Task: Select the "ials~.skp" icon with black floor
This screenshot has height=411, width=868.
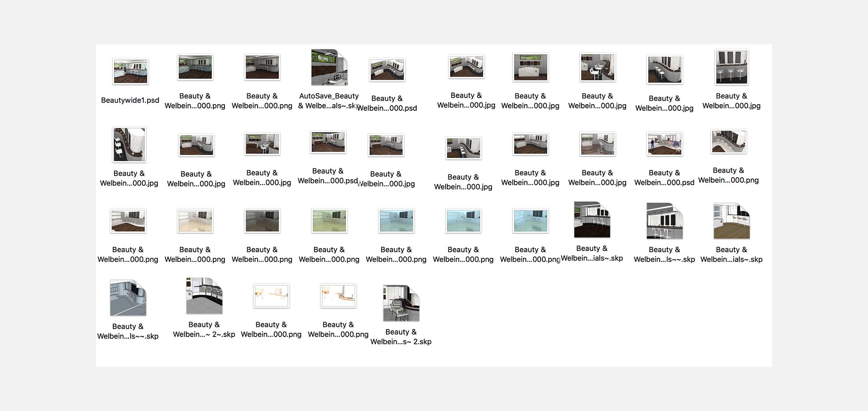Action: [x=592, y=220]
